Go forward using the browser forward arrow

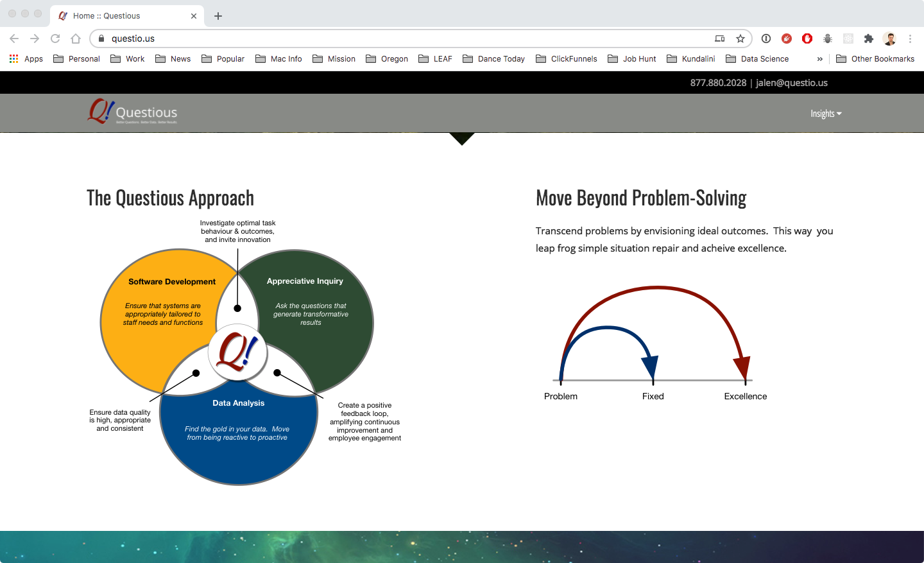pyautogui.click(x=35, y=39)
